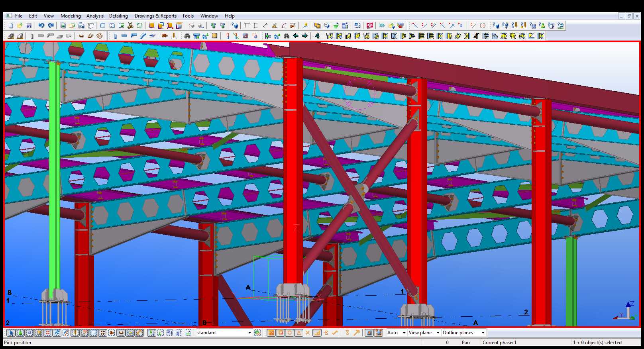Open the View menu
Viewport: 644px width, 349px height.
[49, 16]
